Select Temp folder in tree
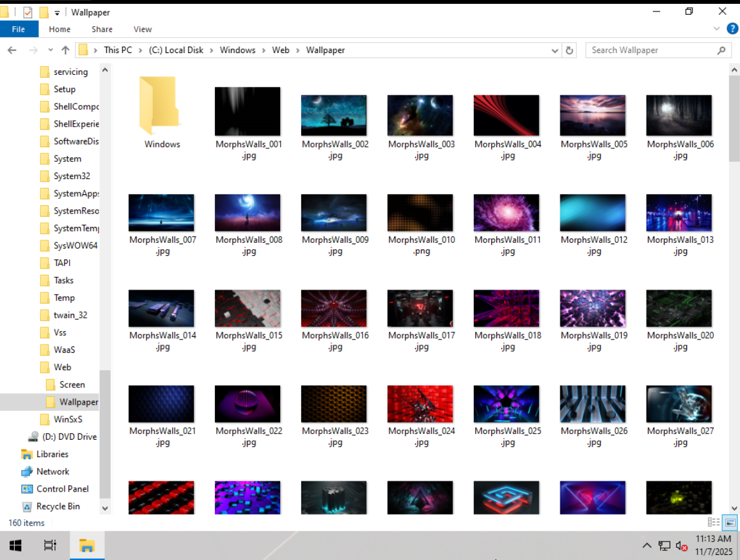 click(x=58, y=298)
